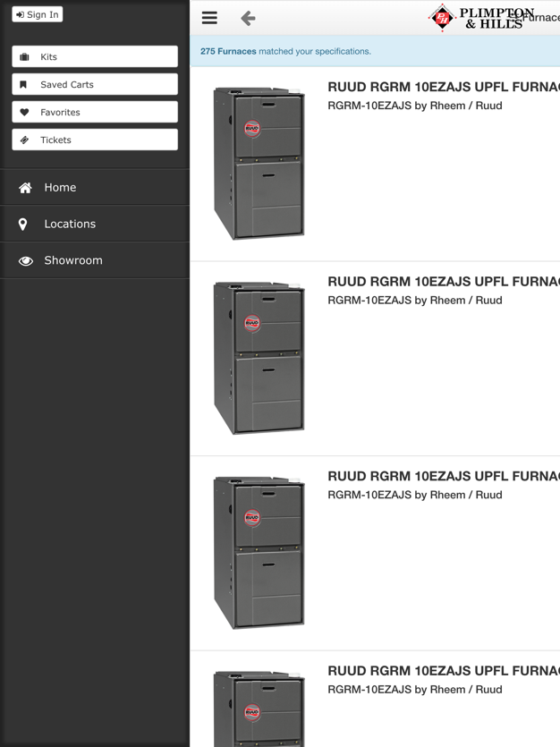Click the Locations map pin icon
Viewport: 560px width, 747px height.
click(22, 225)
